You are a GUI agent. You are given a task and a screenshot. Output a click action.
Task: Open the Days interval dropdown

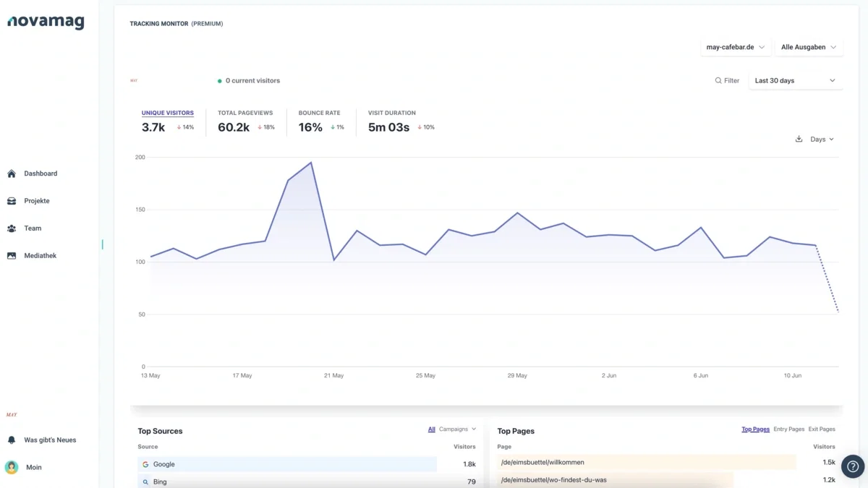pyautogui.click(x=822, y=139)
